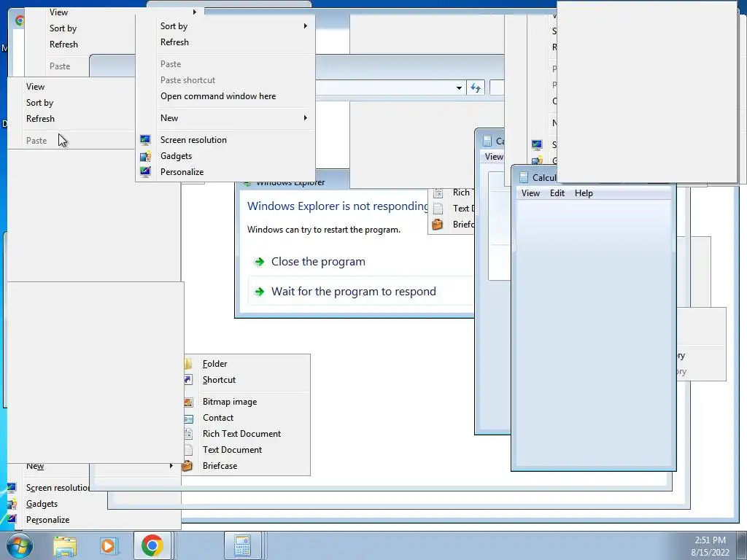Viewport: 747px width, 560px height.
Task: Click the Contact icon in the New submenu
Action: pyautogui.click(x=189, y=418)
